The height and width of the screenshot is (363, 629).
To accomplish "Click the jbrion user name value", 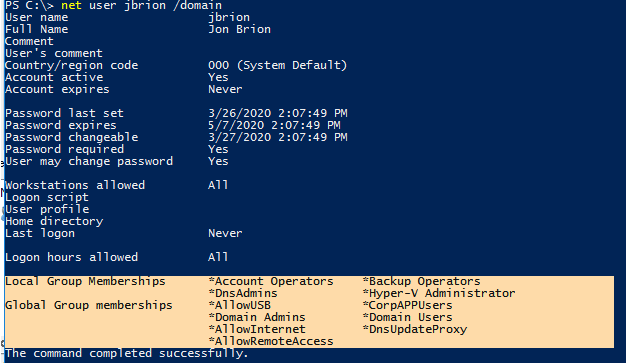I will 229,18.
